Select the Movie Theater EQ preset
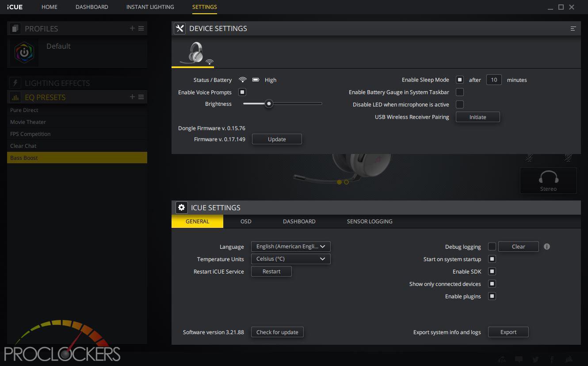This screenshot has height=366, width=588. (x=77, y=122)
